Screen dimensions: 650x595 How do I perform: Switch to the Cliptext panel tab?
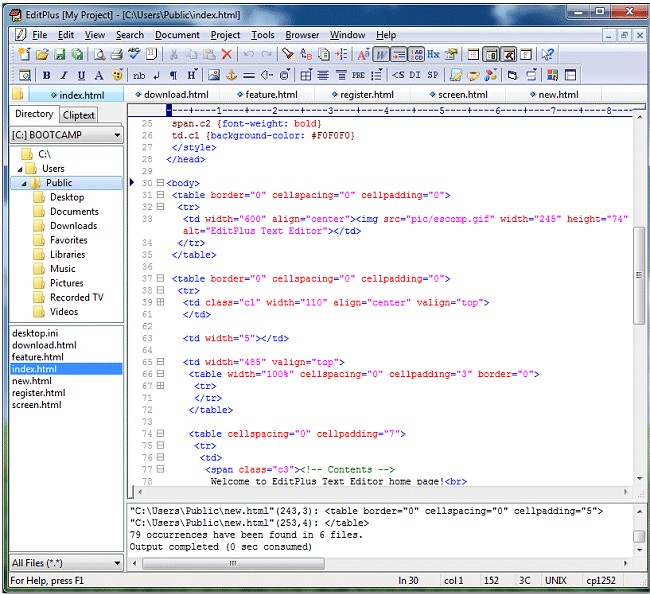click(80, 115)
